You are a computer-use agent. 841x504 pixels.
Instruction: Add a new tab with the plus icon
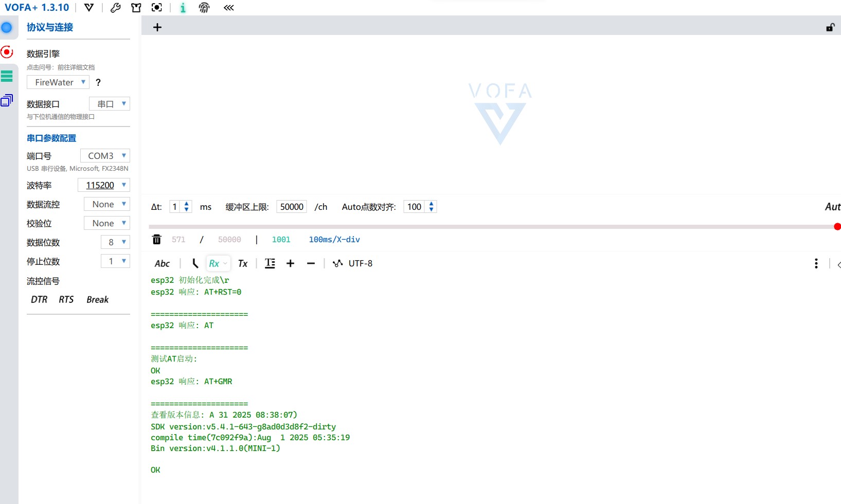pyautogui.click(x=157, y=27)
